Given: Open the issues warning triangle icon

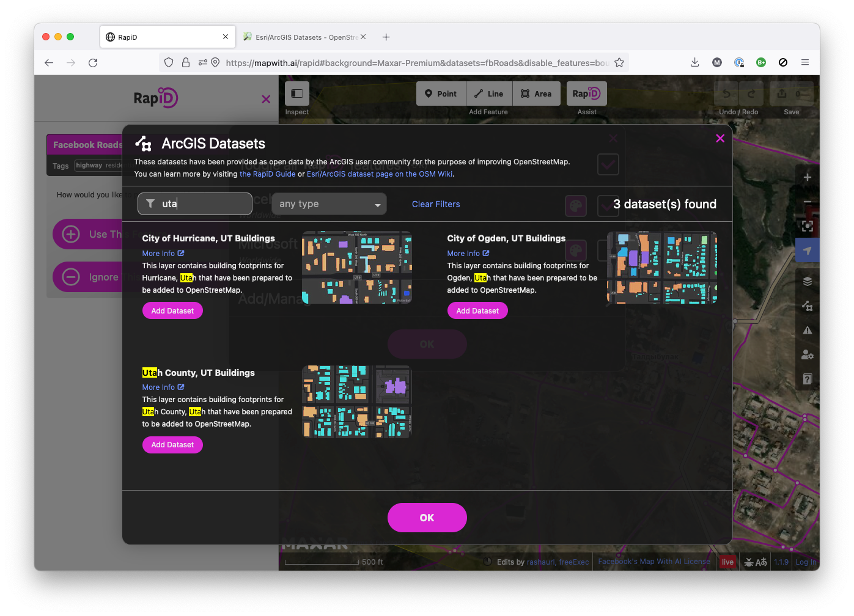Looking at the screenshot, I should pyautogui.click(x=808, y=330).
